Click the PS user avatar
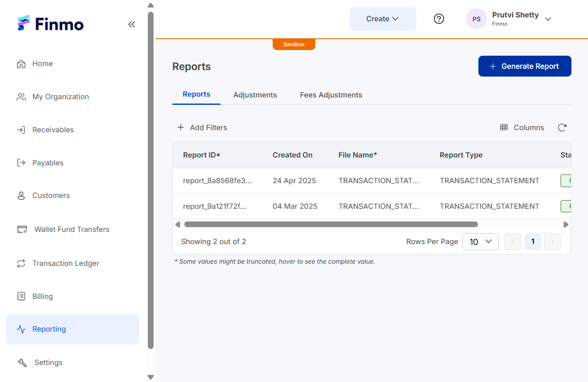588x382 pixels. (x=477, y=19)
